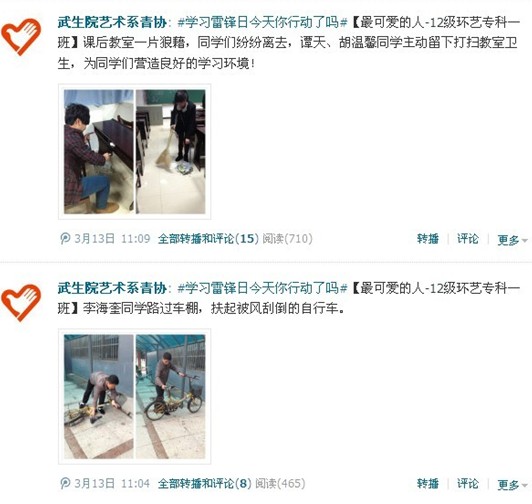This screenshot has height=504, width=532.
Task: Open 全部转播和评论(8) link
Action: click(x=205, y=483)
